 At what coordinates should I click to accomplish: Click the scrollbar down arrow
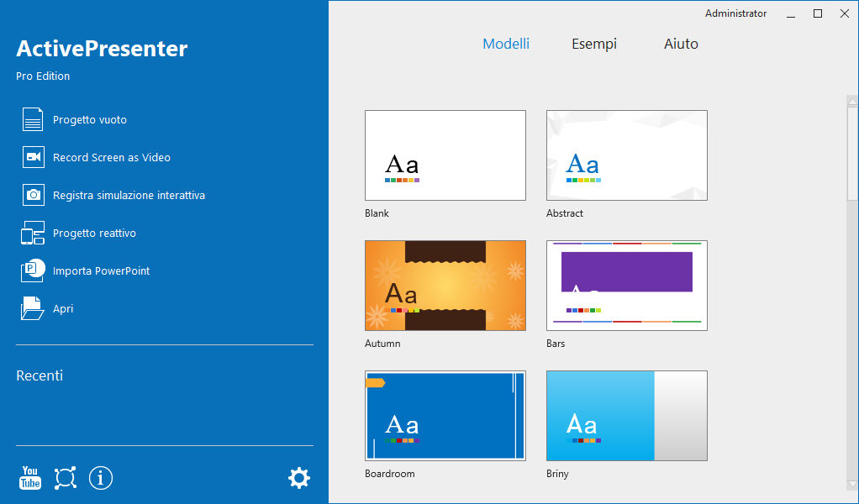852,485
